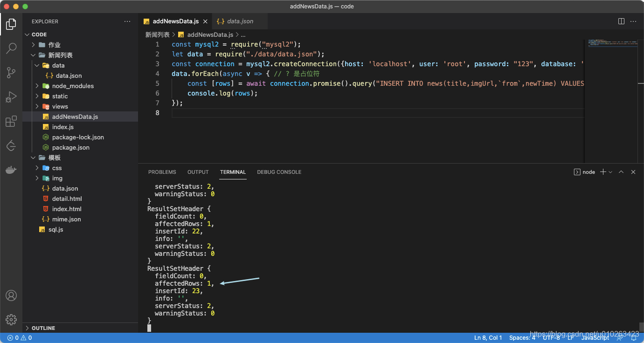Create a new terminal with plus icon
Screen dimensions: 644x343
tap(603, 172)
